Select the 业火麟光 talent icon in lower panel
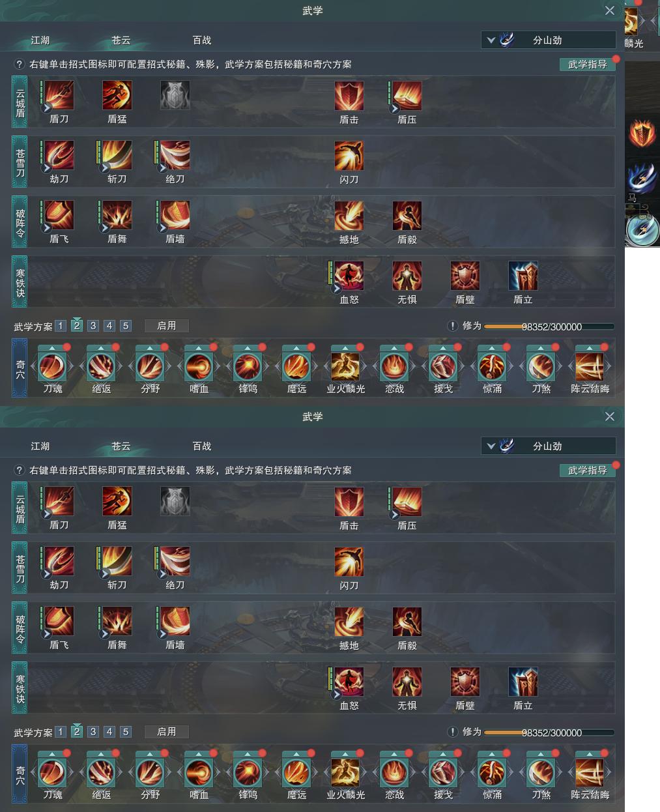Screen dimensions: 660x812 pos(345,773)
